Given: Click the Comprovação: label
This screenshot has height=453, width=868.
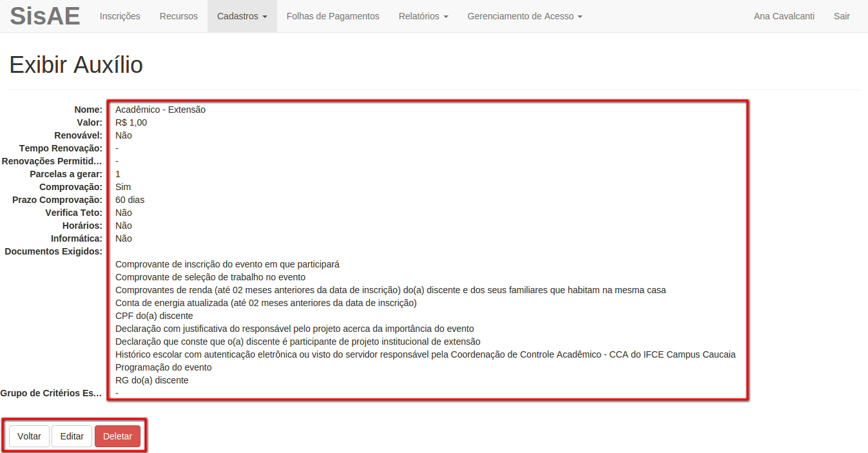Looking at the screenshot, I should 71,187.
